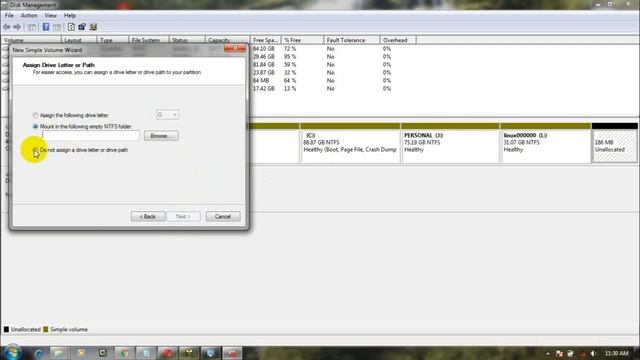640x360 pixels.
Task: Sort by the % Free column header
Action: (302, 40)
